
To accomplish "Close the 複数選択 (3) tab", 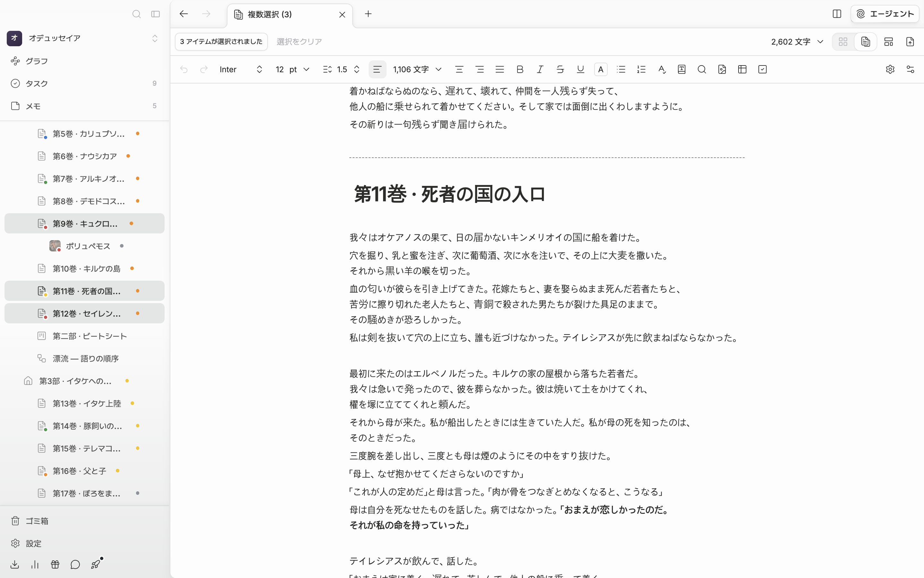I will 342,14.
